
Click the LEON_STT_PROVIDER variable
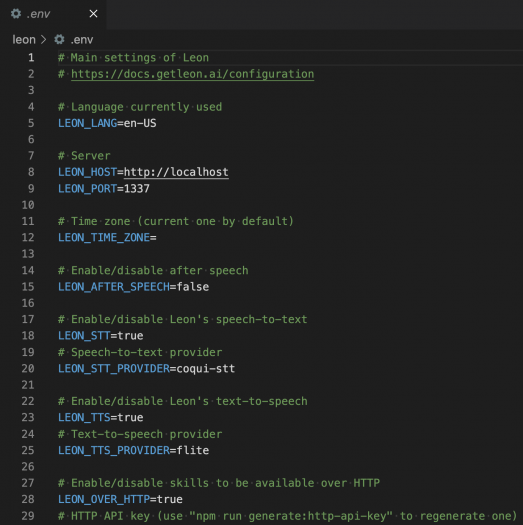114,369
